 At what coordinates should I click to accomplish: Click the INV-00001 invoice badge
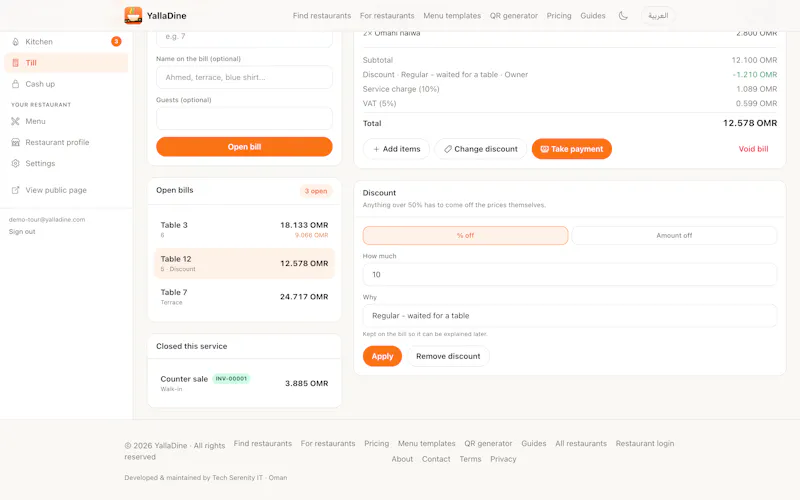[231, 379]
